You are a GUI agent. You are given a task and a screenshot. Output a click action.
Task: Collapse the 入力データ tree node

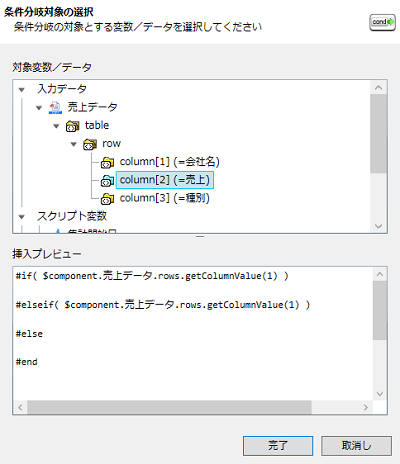pos(22,90)
